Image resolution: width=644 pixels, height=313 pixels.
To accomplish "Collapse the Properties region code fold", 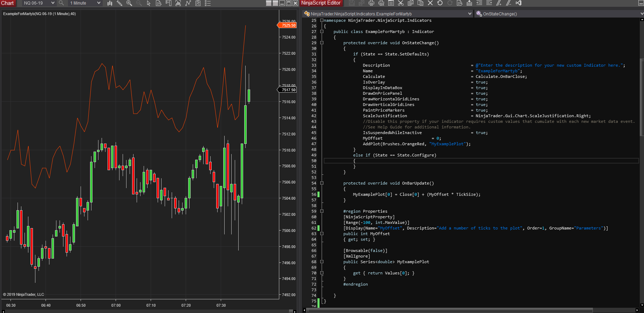I will click(322, 211).
